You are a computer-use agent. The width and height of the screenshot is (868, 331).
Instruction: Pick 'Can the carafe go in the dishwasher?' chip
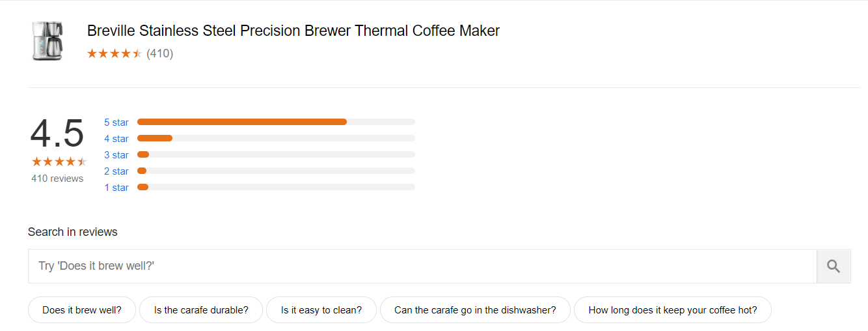(475, 310)
